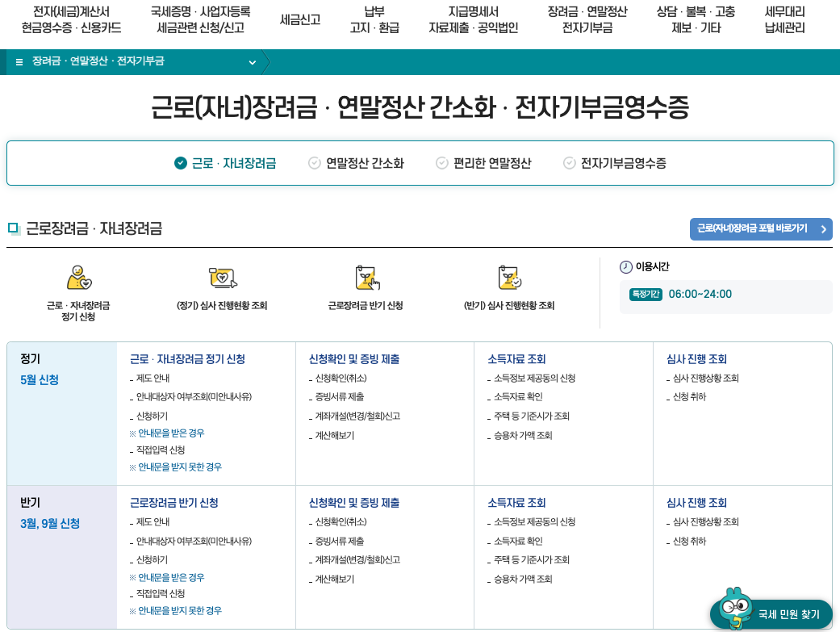840x632 pixels.
Task: Click the arrow on 근로(자녀)장려금 포털 바로가기
Action: coord(822,229)
